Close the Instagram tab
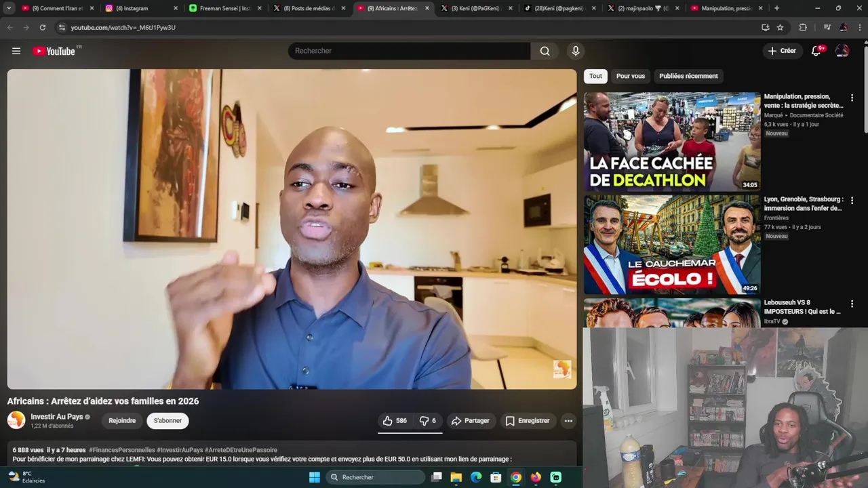 coord(176,8)
